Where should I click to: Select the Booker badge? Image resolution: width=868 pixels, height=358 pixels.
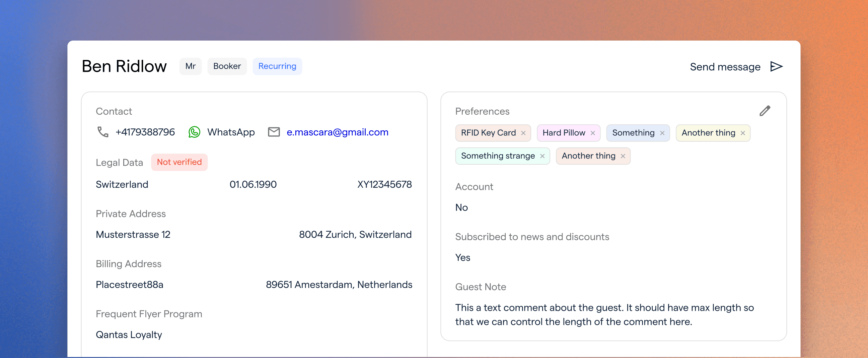tap(227, 66)
